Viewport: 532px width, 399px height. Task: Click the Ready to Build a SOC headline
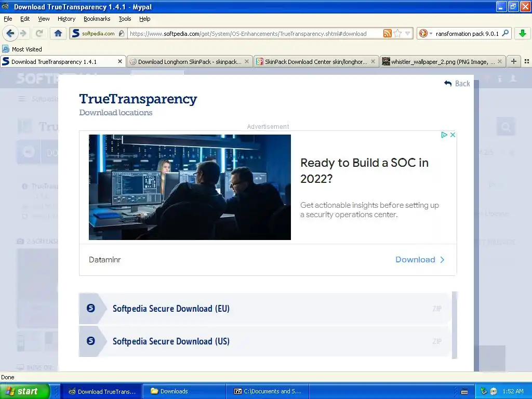click(364, 170)
